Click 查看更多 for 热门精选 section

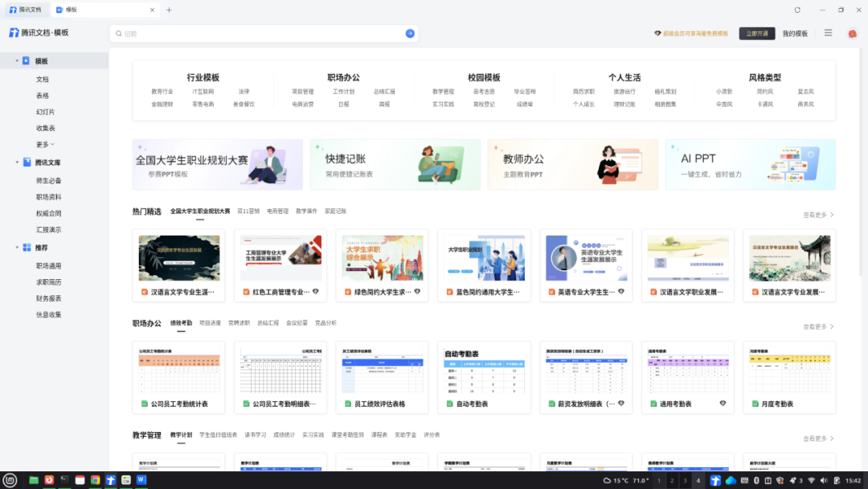pyautogui.click(x=818, y=215)
